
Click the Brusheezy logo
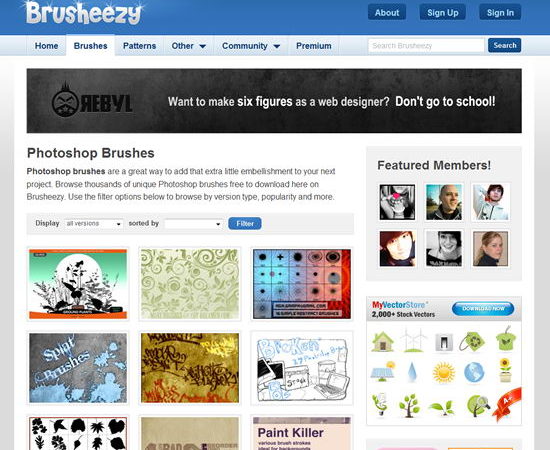pyautogui.click(x=83, y=13)
